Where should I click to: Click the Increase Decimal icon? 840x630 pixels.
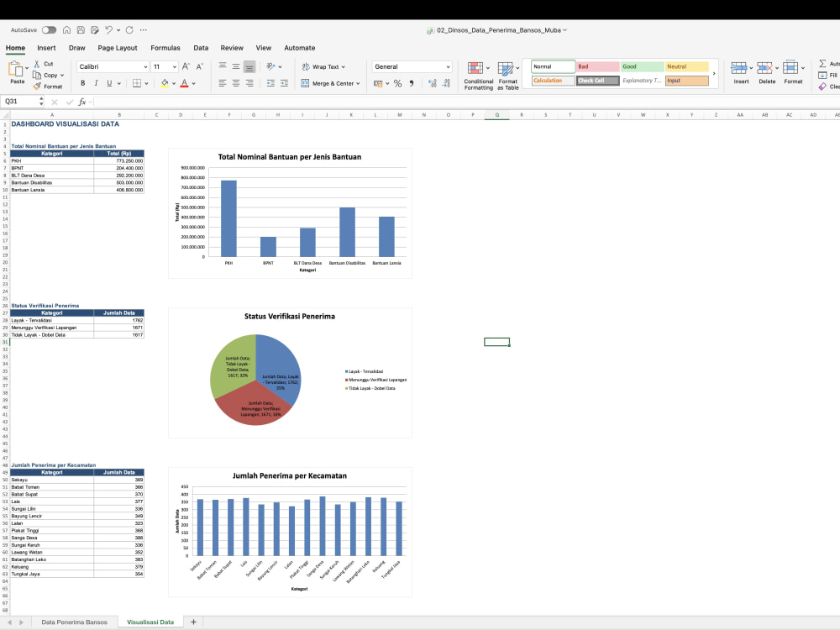[x=433, y=83]
